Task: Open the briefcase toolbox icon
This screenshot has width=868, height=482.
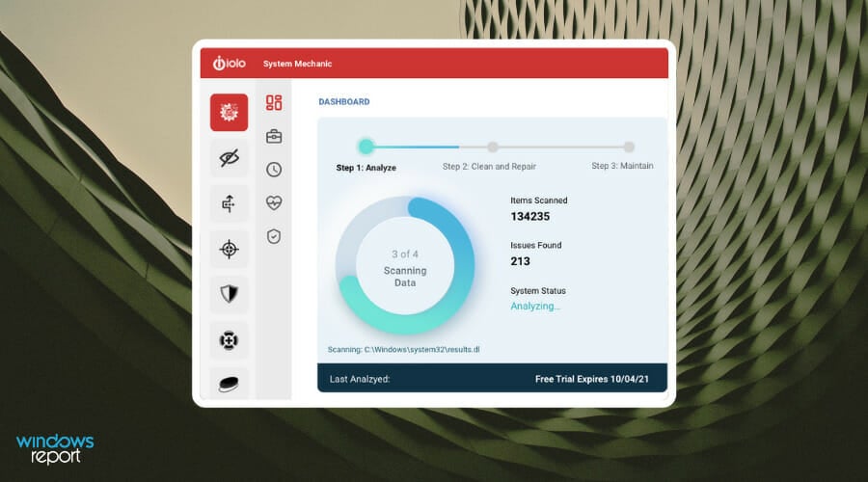Action: [x=274, y=136]
